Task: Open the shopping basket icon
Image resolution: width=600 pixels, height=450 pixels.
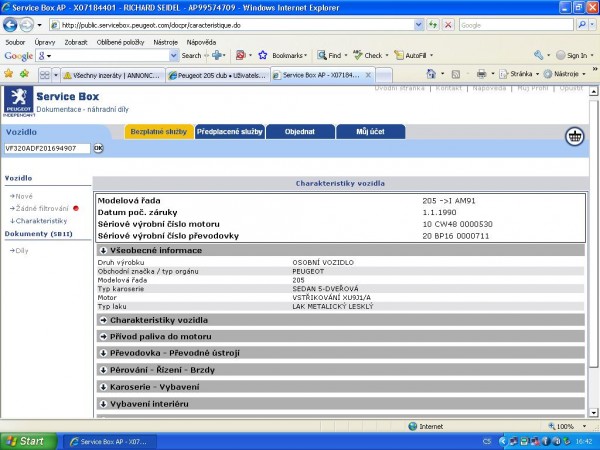Action: pos(575,136)
